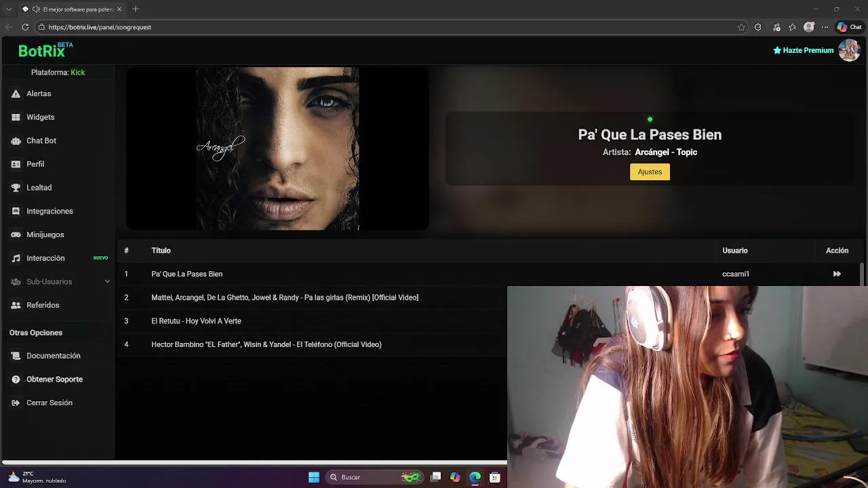The image size is (868, 488).
Task: Click the Ajustes button
Action: 650,172
